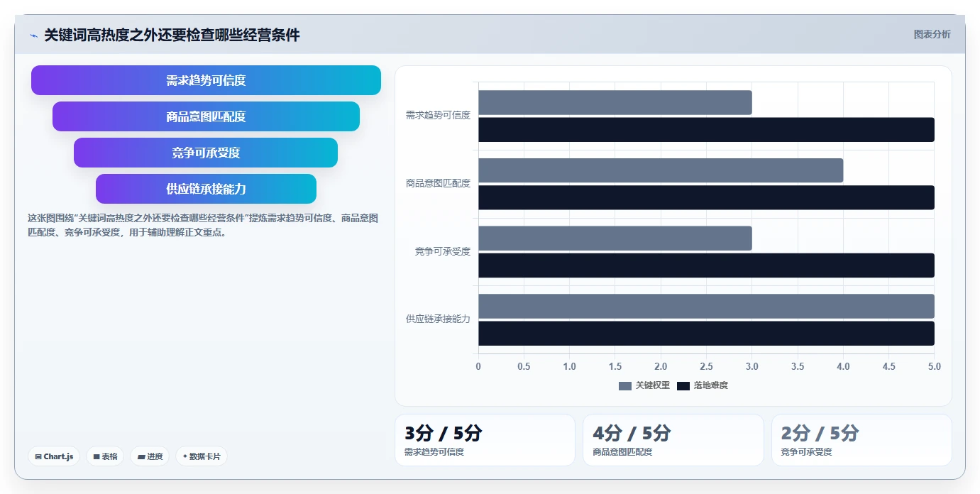Click the x-axis tick label 0.5

pyautogui.click(x=524, y=367)
